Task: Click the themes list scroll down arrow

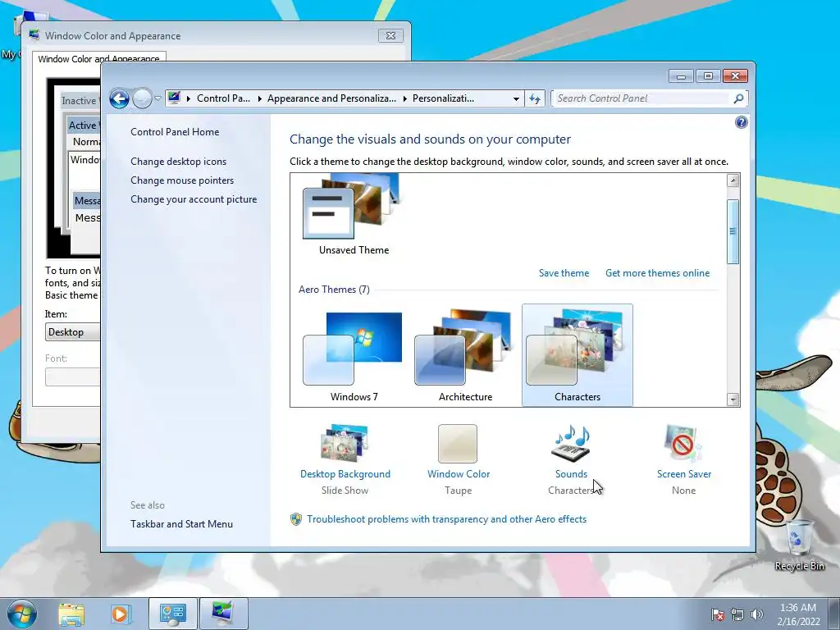Action: click(733, 399)
